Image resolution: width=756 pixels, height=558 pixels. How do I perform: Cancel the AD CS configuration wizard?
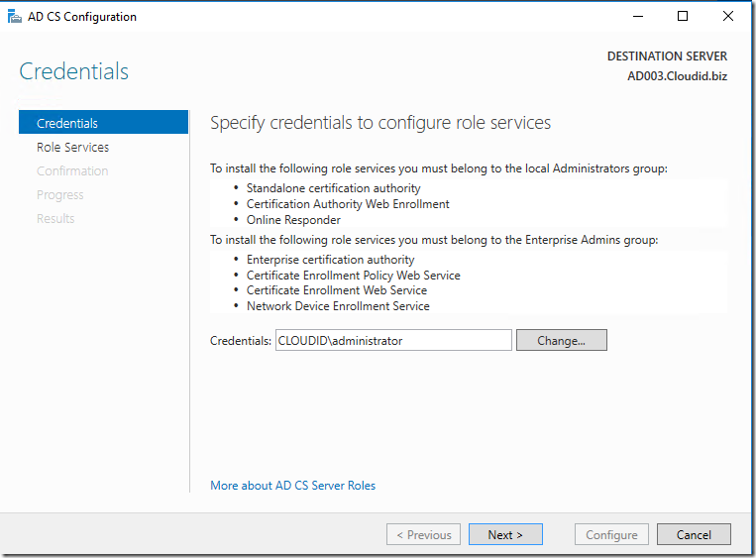coord(694,535)
